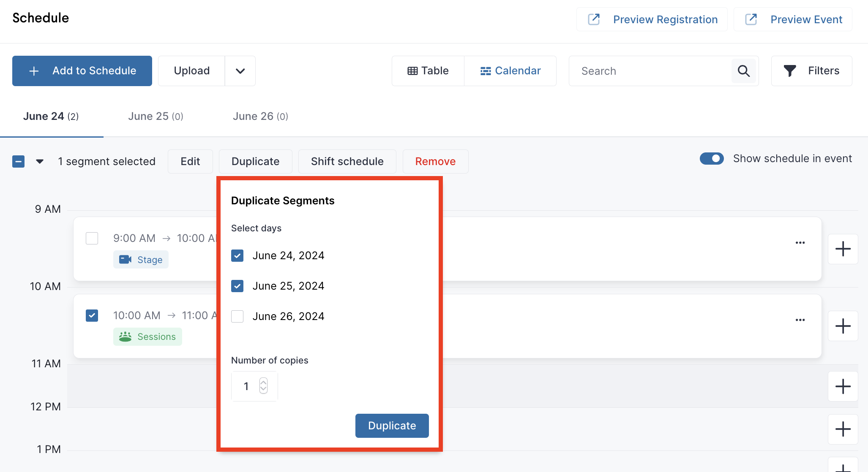
Task: Click Add to Schedule
Action: coord(82,71)
